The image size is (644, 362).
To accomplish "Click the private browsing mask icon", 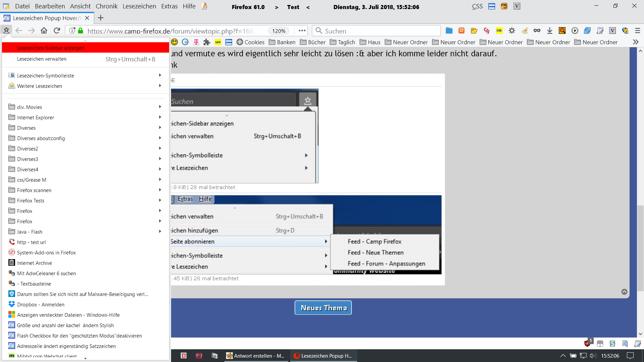I will (537, 31).
